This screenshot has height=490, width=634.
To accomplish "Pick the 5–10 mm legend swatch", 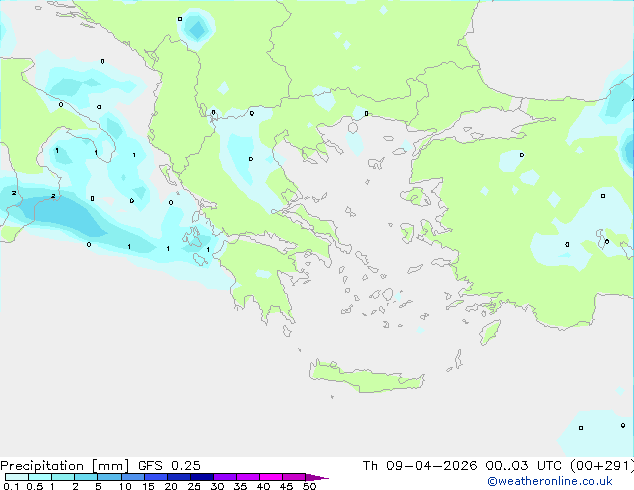I will tap(109, 477).
